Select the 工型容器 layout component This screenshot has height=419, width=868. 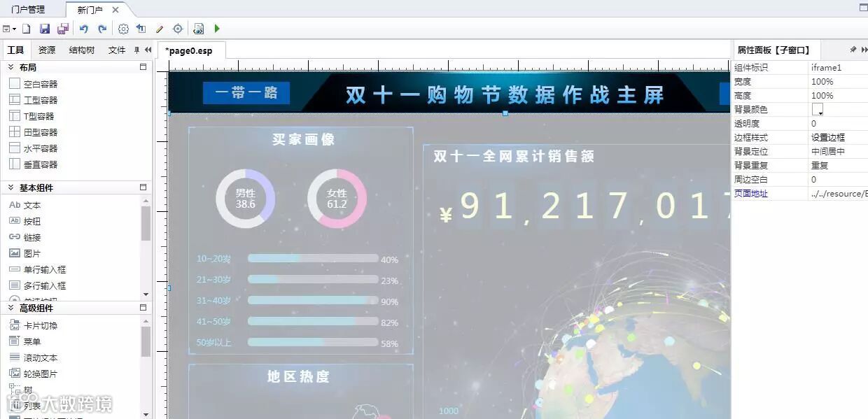click(34, 100)
